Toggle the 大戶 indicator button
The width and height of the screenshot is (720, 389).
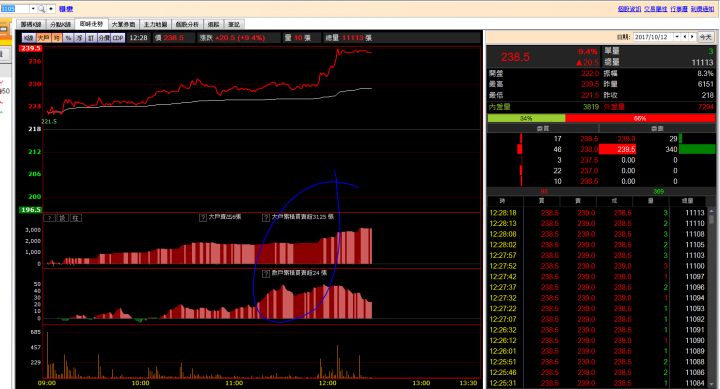click(43, 38)
